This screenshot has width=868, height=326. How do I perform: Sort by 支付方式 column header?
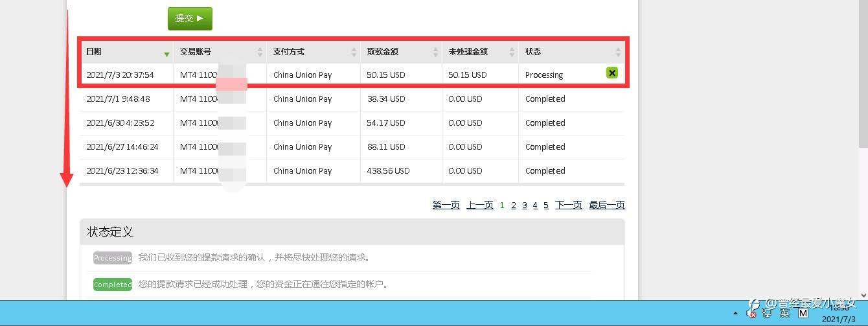(314, 52)
